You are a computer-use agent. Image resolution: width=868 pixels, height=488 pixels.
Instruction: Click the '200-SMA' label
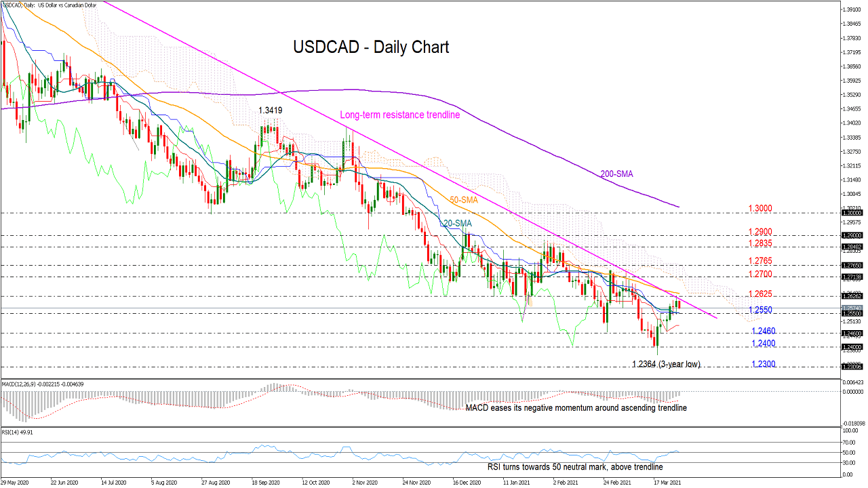616,174
